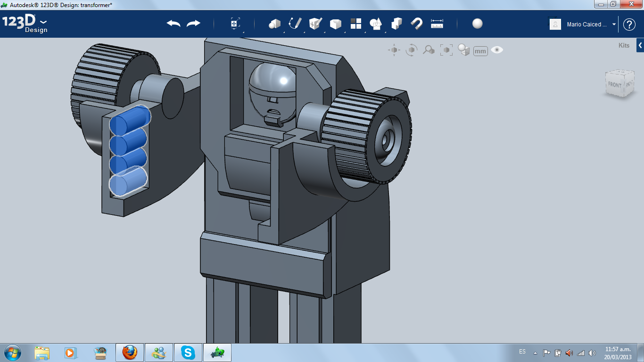Open the Action Center flag icon

pos(547,353)
